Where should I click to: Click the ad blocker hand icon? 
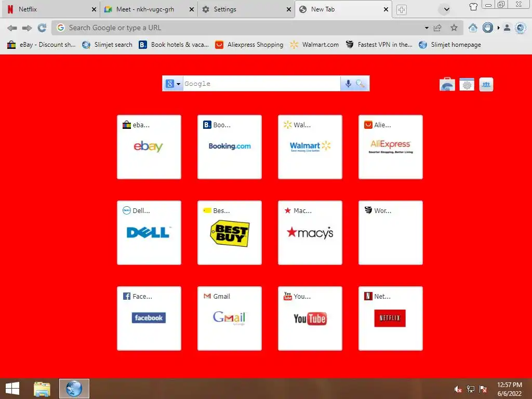pyautogui.click(x=487, y=28)
